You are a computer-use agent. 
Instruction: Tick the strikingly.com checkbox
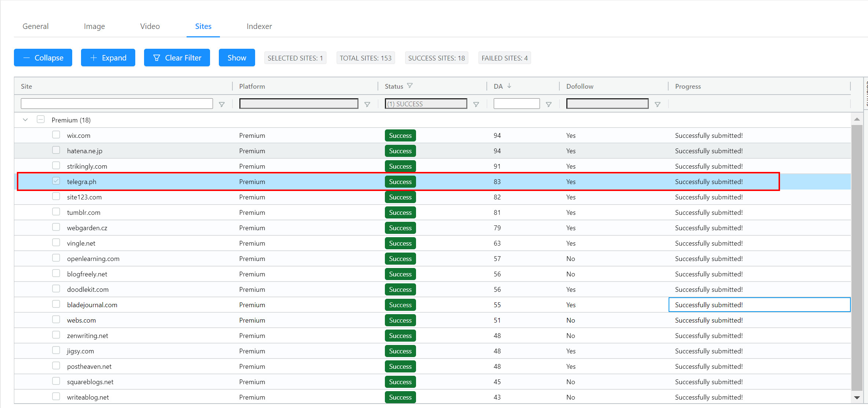[x=56, y=166]
